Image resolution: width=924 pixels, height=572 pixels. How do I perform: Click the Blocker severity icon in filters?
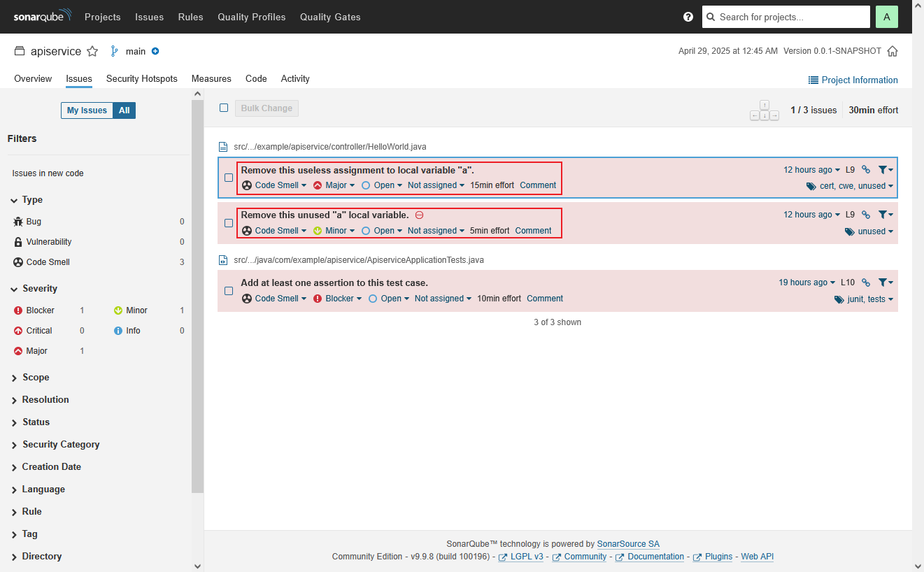[18, 310]
